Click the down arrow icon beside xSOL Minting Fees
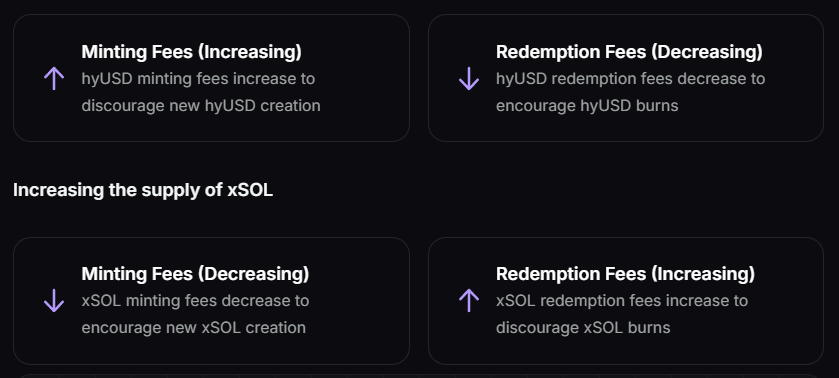 pos(54,301)
